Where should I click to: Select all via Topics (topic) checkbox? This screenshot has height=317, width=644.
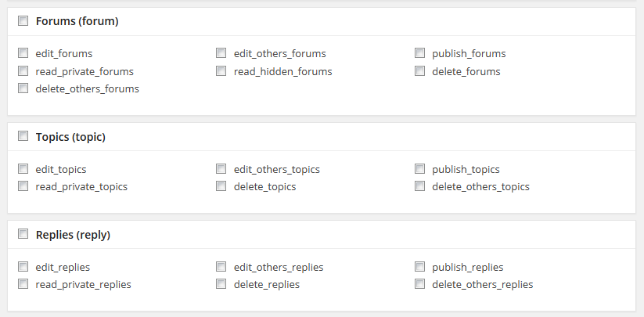coord(23,136)
